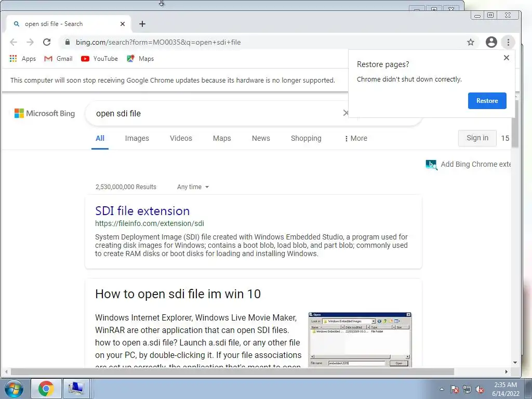Viewport: 532px width, 399px height.
Task: Open a new tab with the plus button
Action: click(x=142, y=24)
